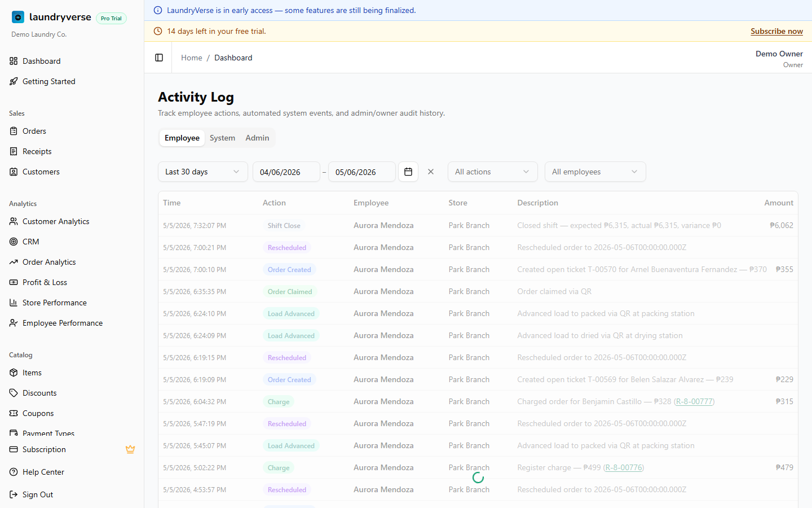Click the laundryverse logo icon
The height and width of the screenshot is (508, 812).
[18, 17]
